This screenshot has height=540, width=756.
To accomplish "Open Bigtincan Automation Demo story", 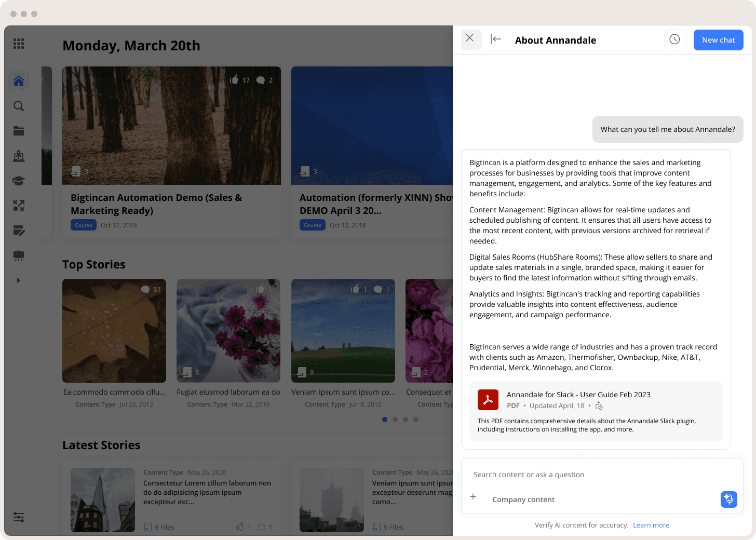I will 156,204.
